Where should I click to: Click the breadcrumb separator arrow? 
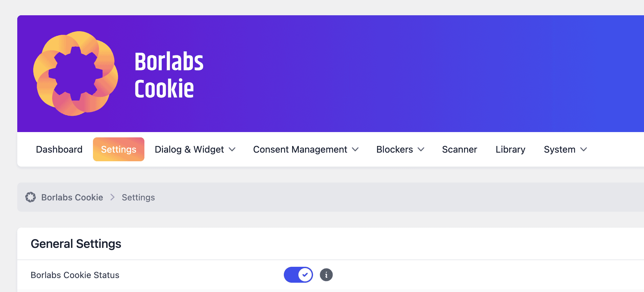coord(113,197)
